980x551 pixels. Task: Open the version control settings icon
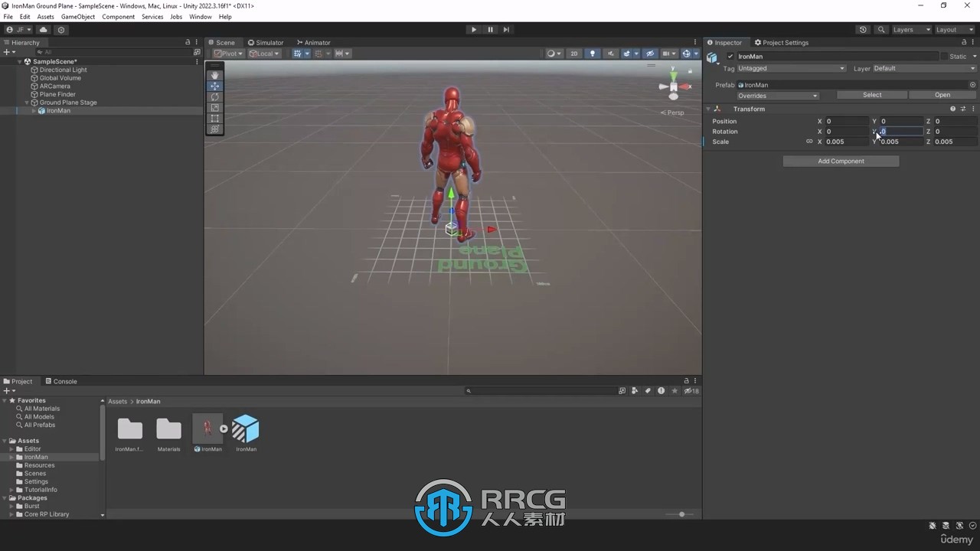coord(61,30)
